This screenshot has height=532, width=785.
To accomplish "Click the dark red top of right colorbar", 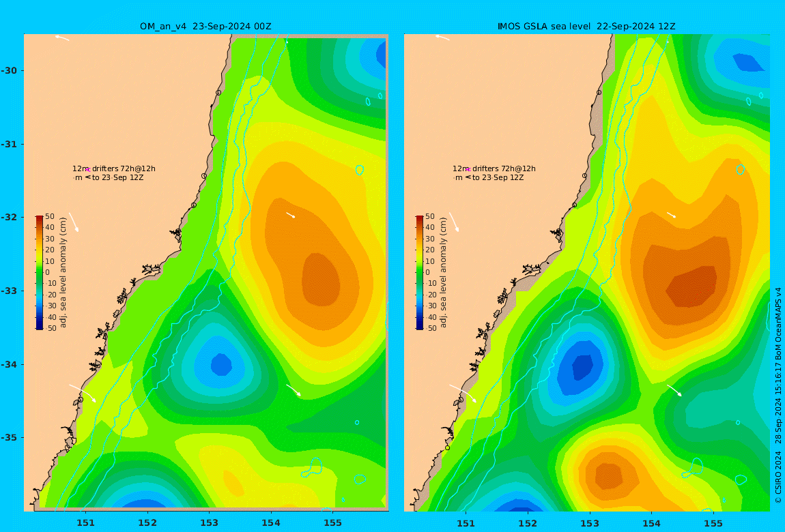I will 420,218.
